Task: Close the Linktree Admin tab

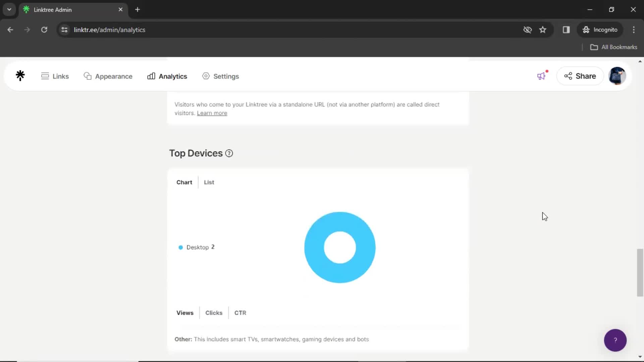Action: pos(120,10)
